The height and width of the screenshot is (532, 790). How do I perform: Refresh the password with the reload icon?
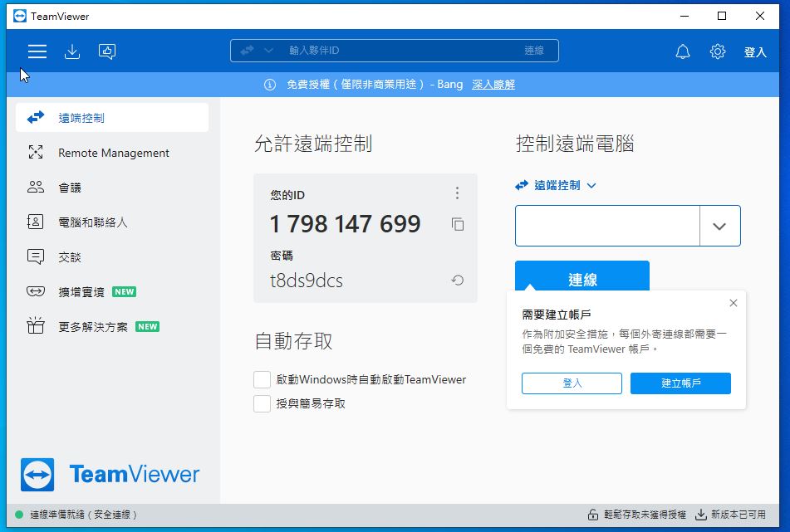(x=457, y=281)
